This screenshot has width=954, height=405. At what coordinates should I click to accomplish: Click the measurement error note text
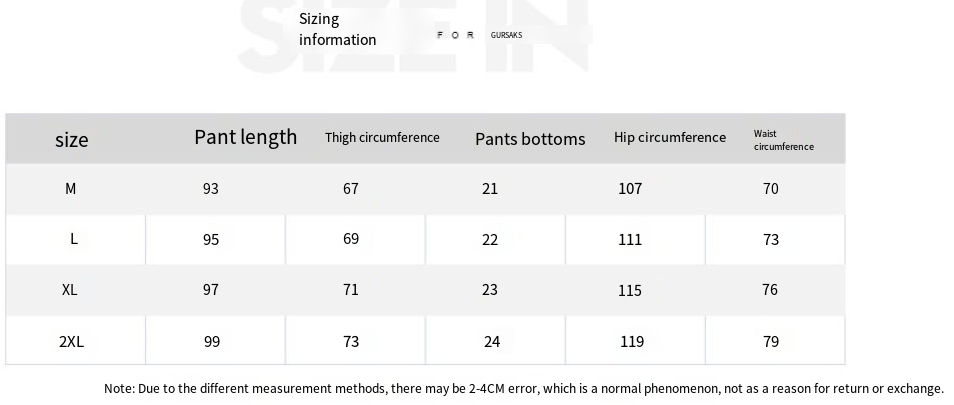click(524, 388)
